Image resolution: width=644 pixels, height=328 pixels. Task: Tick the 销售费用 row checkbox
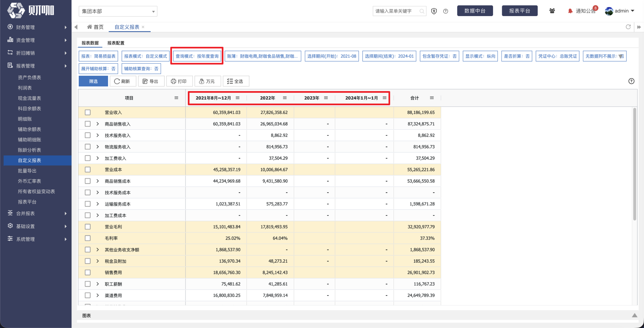(x=88, y=272)
